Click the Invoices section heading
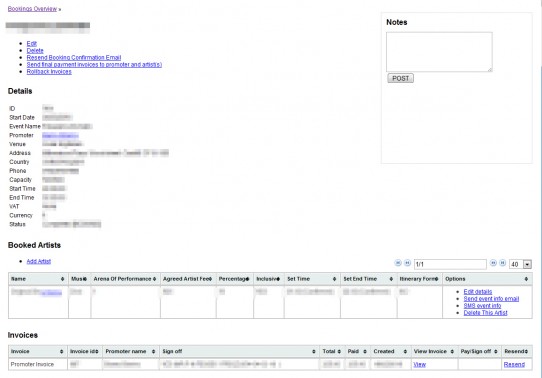 point(23,335)
